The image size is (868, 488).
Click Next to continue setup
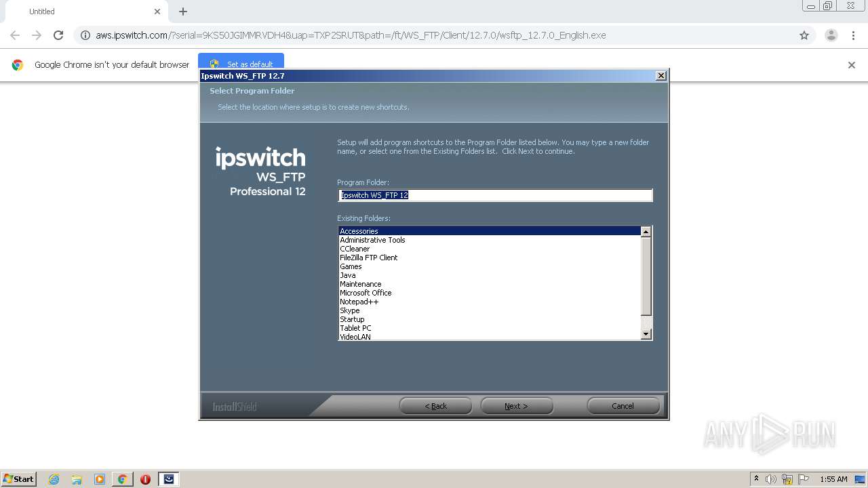(517, 406)
